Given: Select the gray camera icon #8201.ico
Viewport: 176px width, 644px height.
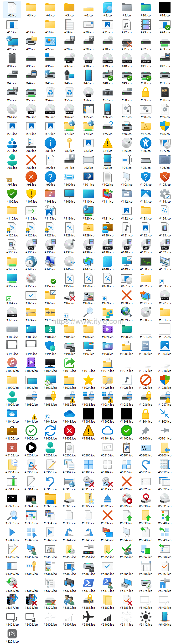Looking at the screenshot, I should (x=12, y=634).
